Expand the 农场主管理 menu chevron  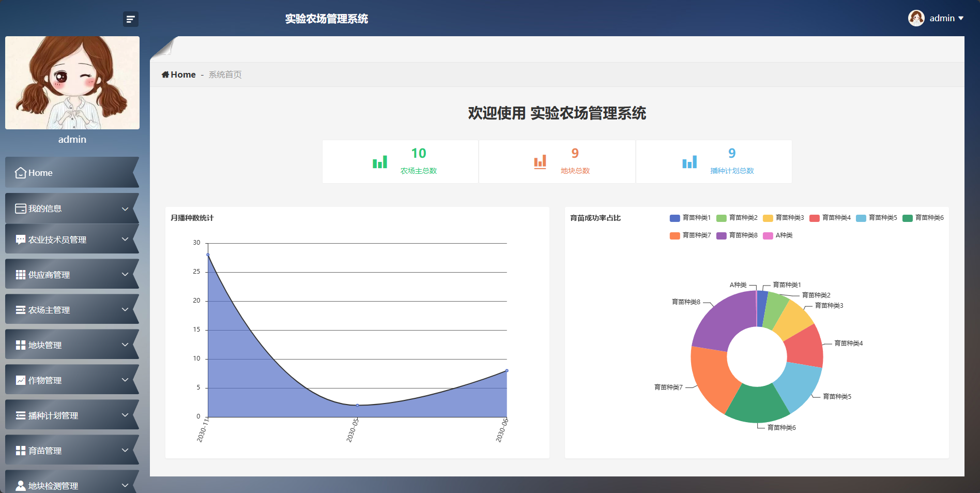125,309
